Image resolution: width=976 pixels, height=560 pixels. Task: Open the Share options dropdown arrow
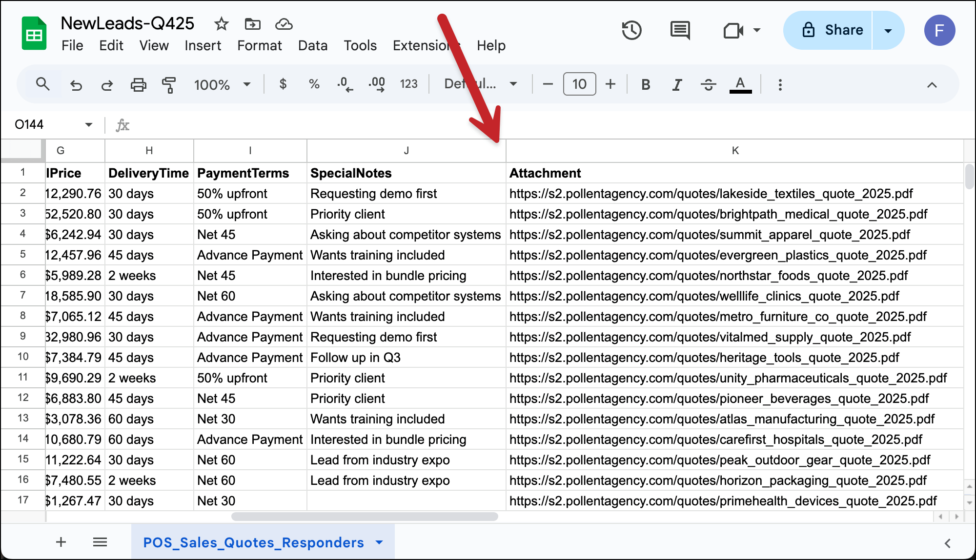pos(887,30)
